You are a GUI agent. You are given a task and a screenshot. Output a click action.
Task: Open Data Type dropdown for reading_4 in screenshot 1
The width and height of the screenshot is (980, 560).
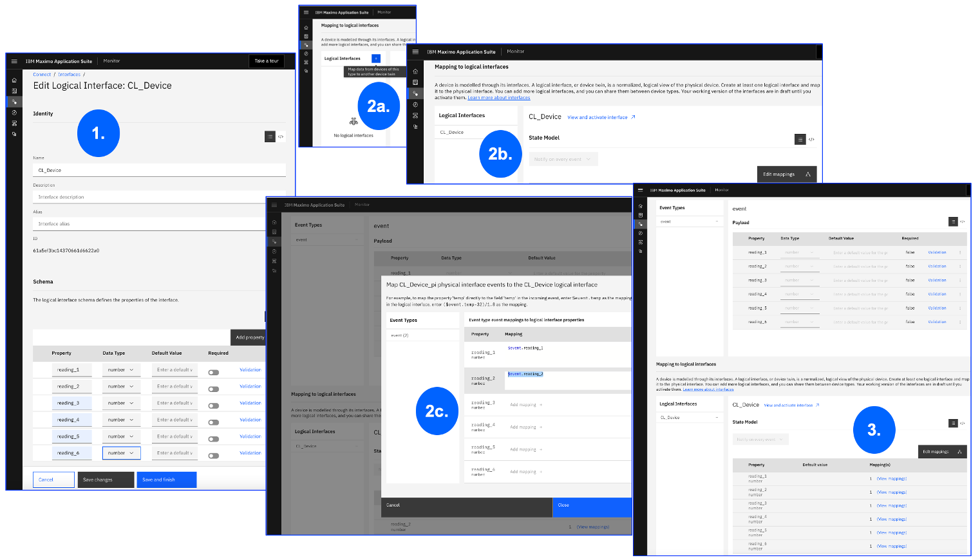121,420
